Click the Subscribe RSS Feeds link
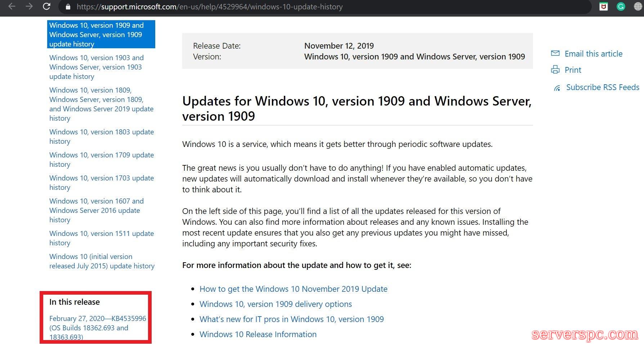The image size is (644, 344). 603,88
